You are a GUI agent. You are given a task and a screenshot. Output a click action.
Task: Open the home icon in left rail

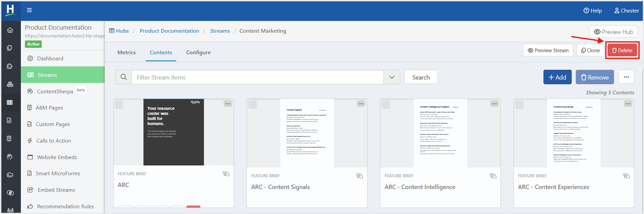click(10, 30)
